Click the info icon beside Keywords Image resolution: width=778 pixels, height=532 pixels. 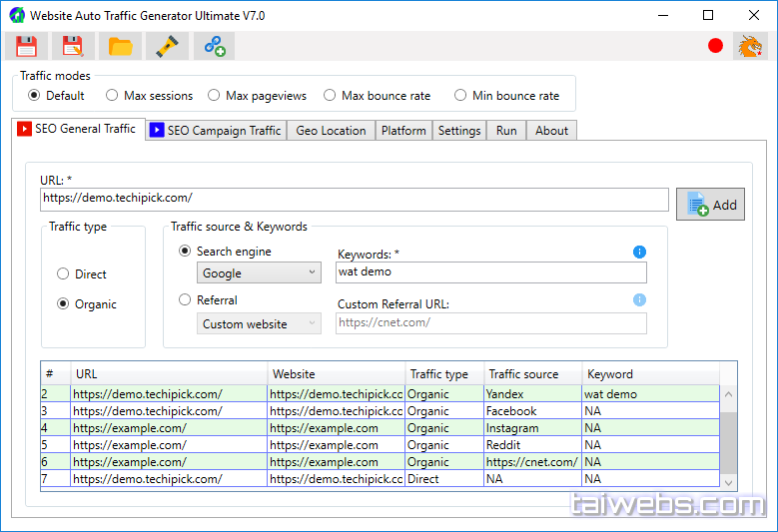click(x=639, y=253)
